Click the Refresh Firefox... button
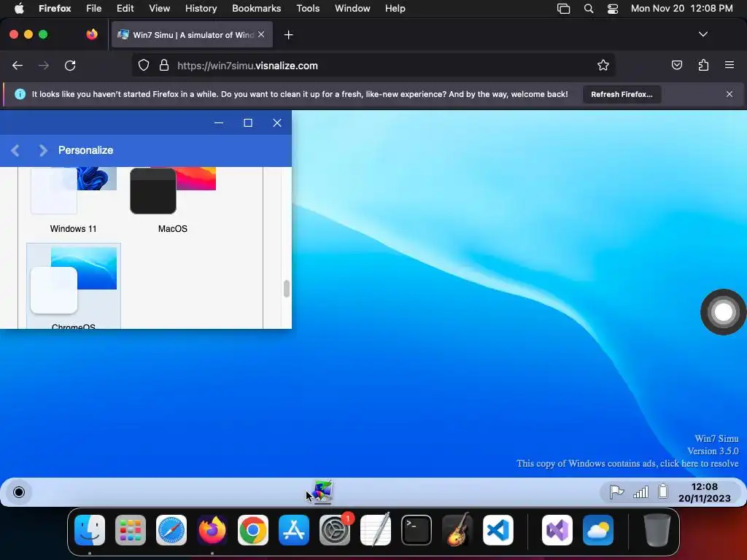The width and height of the screenshot is (747, 560). [622, 94]
